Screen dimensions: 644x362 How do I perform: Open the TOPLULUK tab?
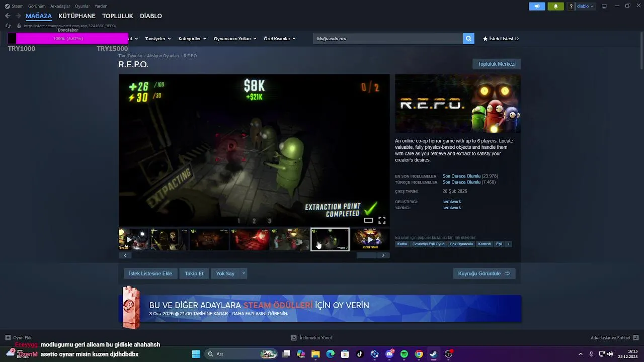coord(118,16)
